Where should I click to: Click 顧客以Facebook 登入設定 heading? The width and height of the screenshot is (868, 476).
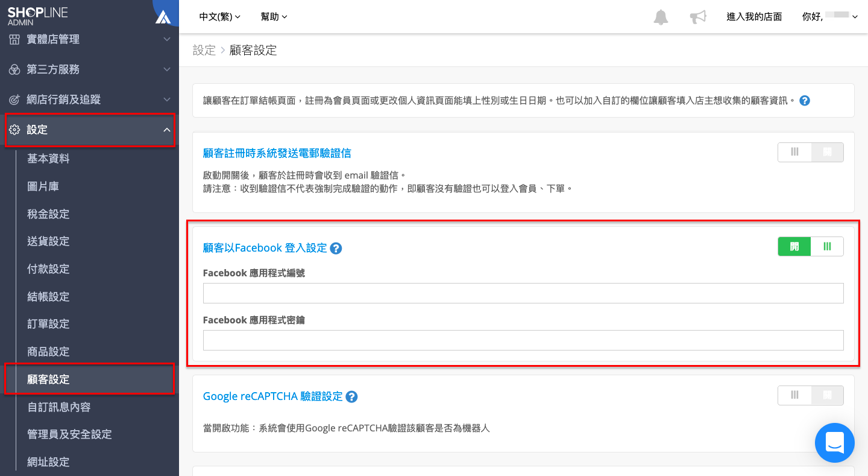click(265, 248)
